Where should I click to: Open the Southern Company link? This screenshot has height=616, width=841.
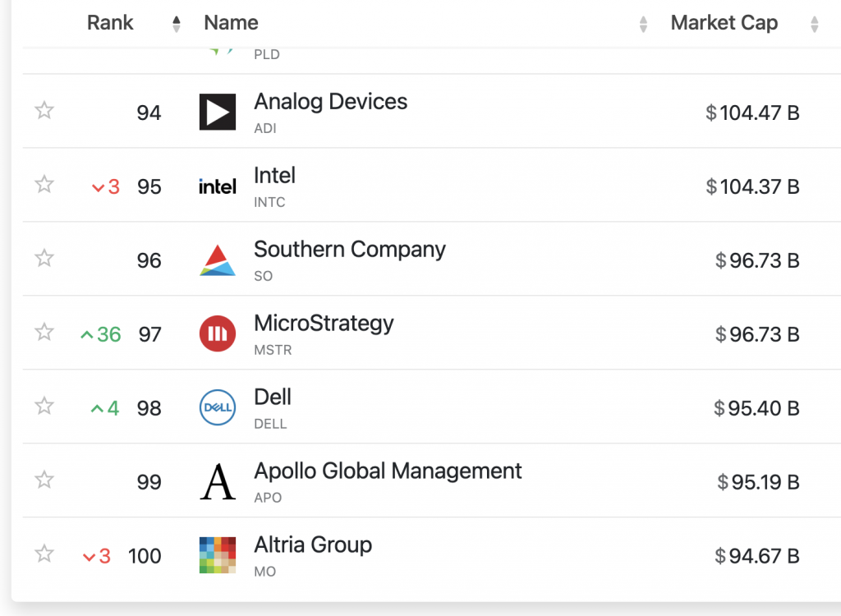click(x=349, y=250)
